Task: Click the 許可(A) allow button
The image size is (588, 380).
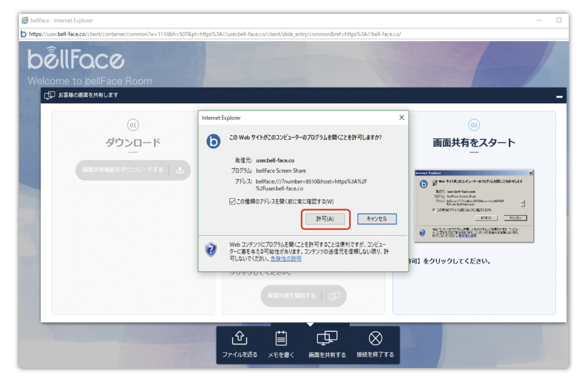Action: [325, 219]
